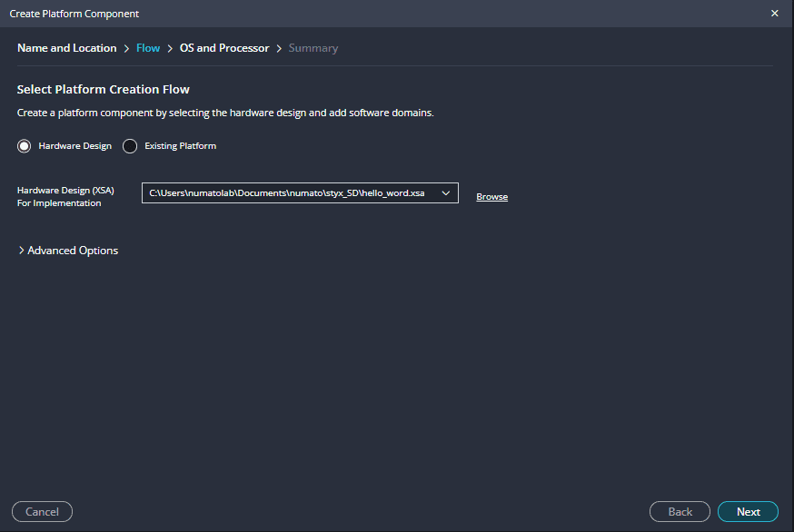The image size is (794, 532).
Task: Click the arrow separator after Name and Location
Action: (126, 48)
